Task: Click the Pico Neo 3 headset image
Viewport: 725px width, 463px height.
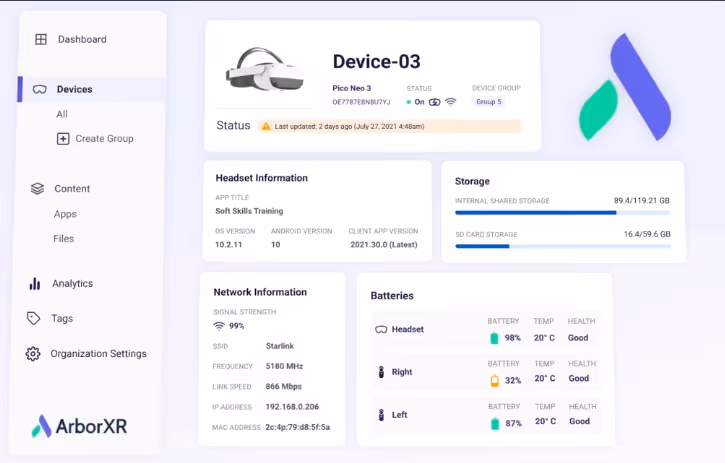Action: pos(265,69)
